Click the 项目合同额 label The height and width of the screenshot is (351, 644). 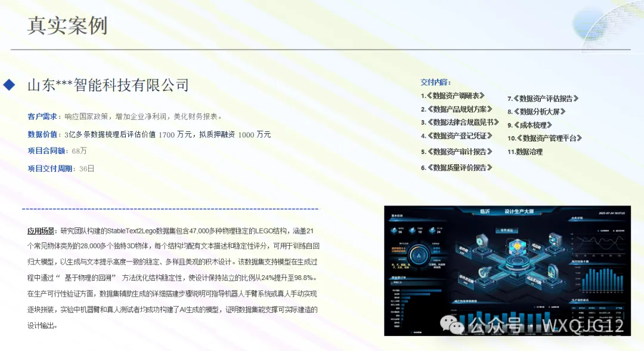tap(46, 151)
